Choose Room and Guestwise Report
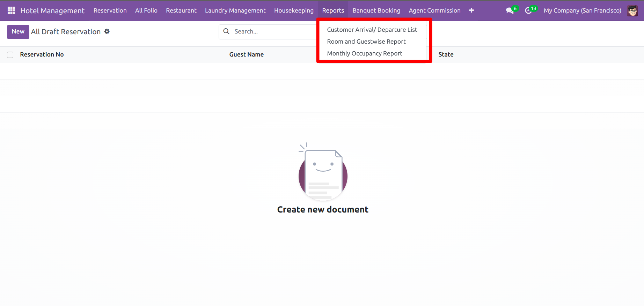 pos(366,42)
